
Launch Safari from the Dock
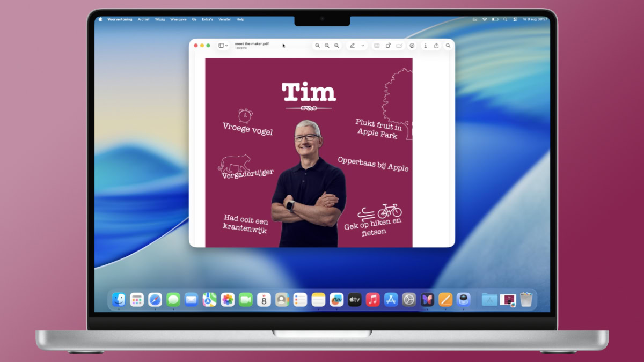point(154,300)
